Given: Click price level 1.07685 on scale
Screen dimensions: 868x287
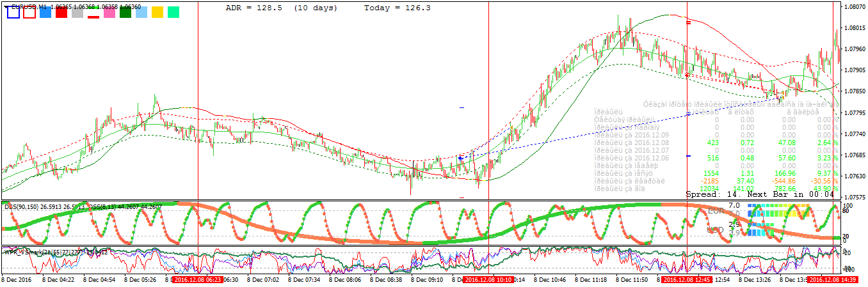Looking at the screenshot, I should [855, 155].
